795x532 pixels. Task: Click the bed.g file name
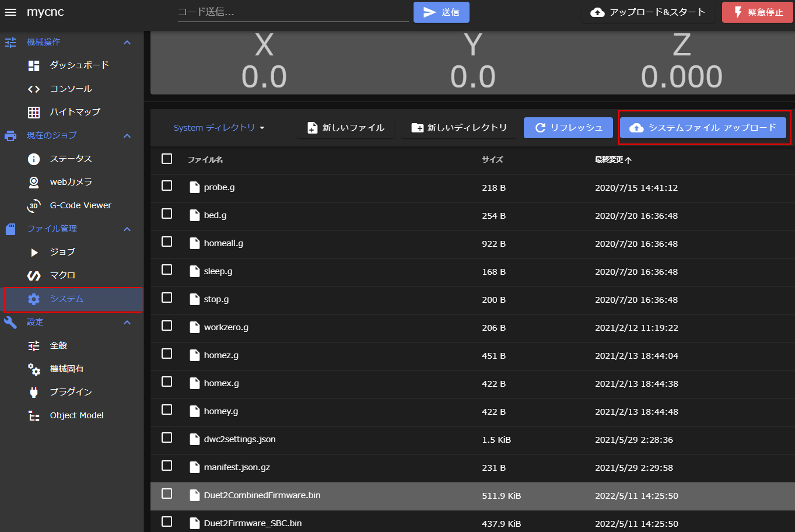coord(215,215)
